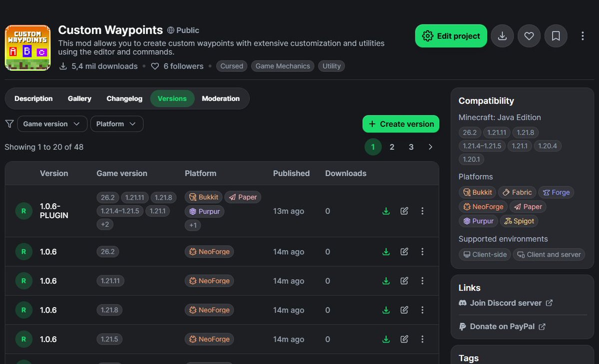The image size is (599, 364).
Task: Open the Donate on PayPal link
Action: (x=503, y=327)
